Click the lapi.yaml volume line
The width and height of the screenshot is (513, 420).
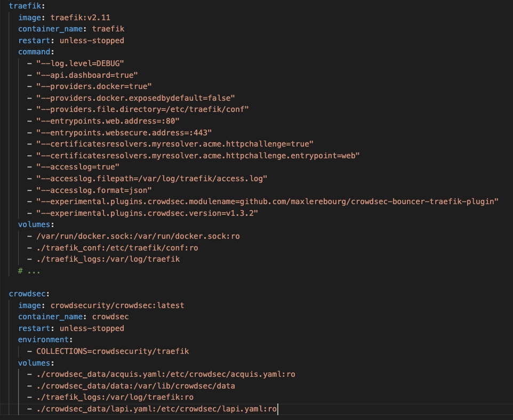click(x=152, y=409)
